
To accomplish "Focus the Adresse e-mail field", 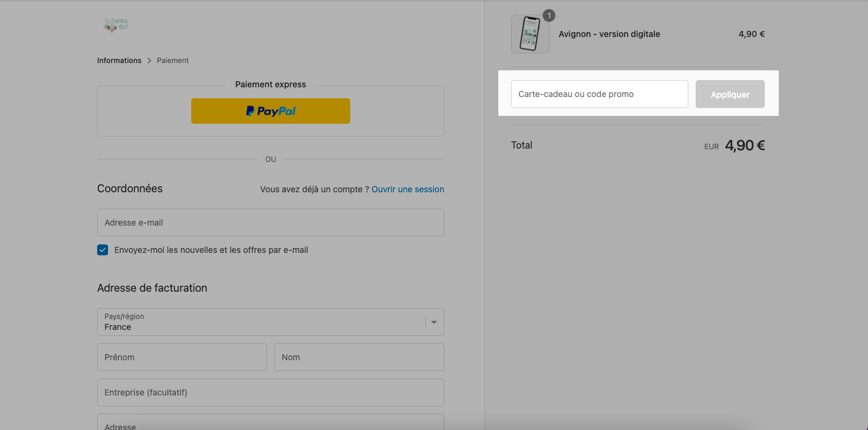I will coord(271,223).
